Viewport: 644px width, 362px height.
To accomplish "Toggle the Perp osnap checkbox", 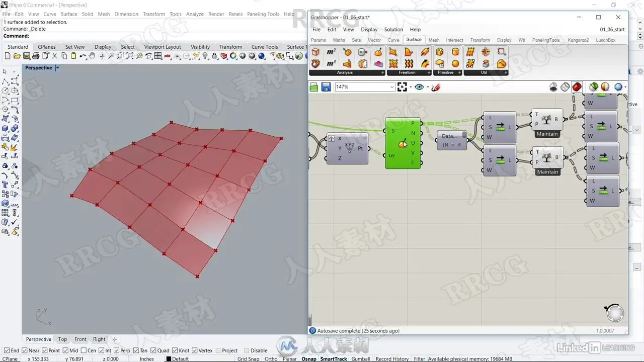I will pyautogui.click(x=117, y=350).
